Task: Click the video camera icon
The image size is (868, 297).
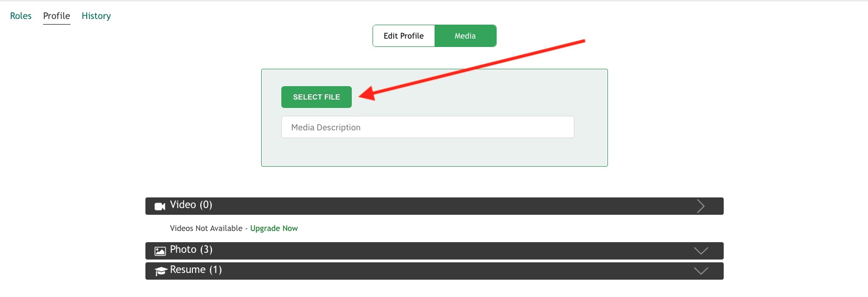Action: 160,206
